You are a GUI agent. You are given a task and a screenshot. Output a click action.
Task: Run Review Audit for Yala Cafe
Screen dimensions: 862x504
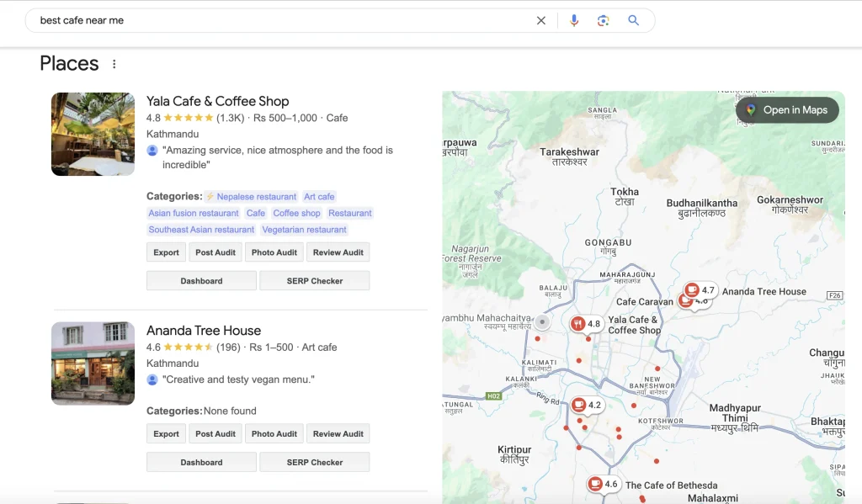tap(338, 252)
